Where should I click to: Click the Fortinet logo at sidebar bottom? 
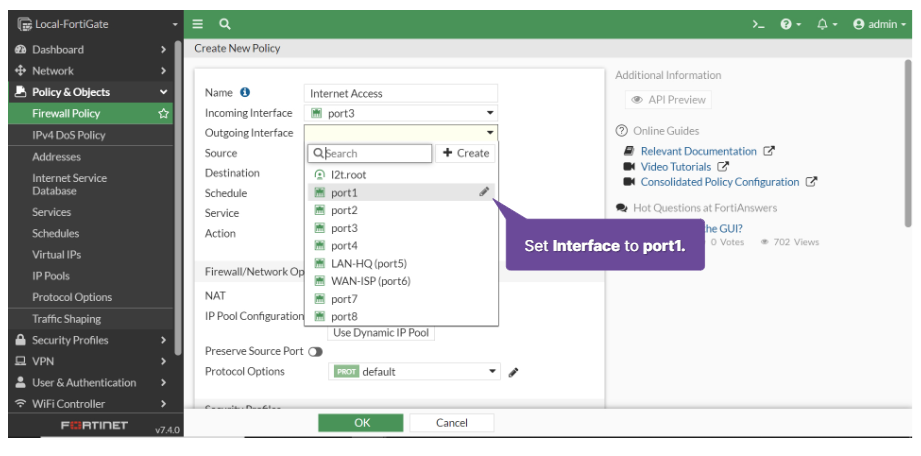[95, 425]
